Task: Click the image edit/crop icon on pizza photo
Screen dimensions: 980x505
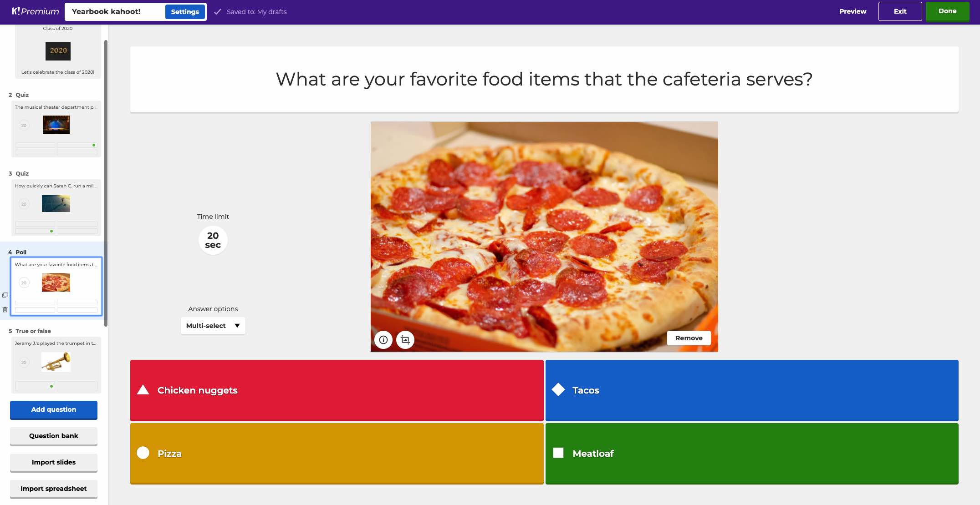Action: (x=405, y=339)
